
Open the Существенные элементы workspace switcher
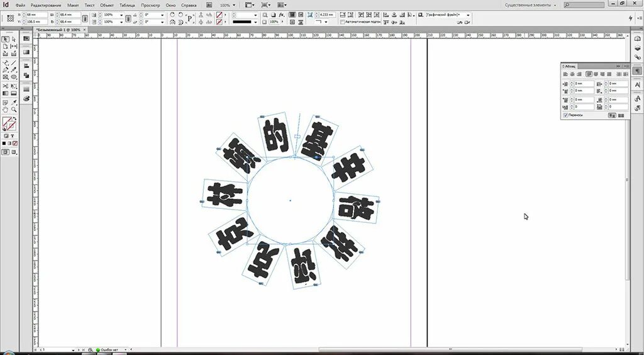tap(530, 5)
